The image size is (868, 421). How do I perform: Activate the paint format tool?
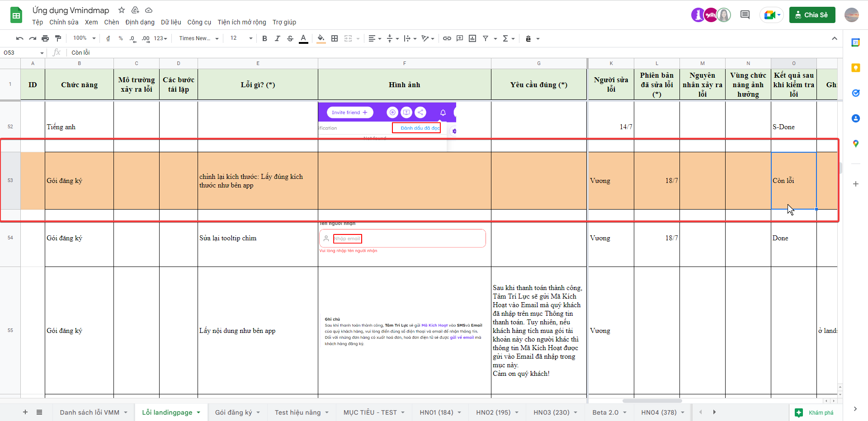pos(58,38)
